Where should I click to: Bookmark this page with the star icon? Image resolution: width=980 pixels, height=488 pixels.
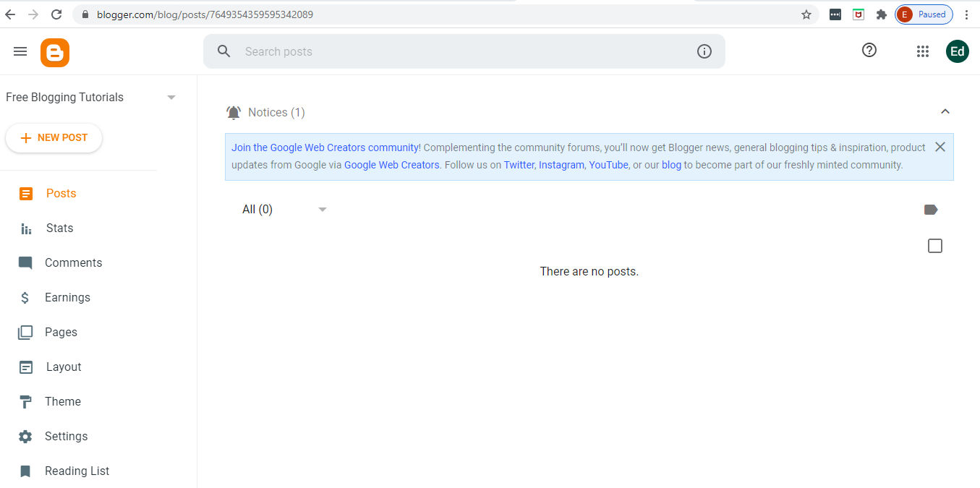pyautogui.click(x=806, y=14)
